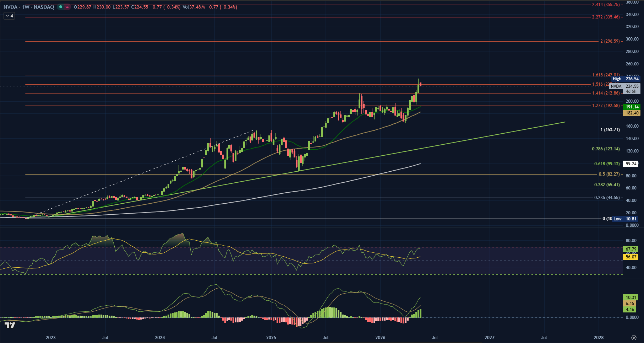The width and height of the screenshot is (644, 343).
Task: Click the 2028 label on time axis
Action: coord(599,337)
